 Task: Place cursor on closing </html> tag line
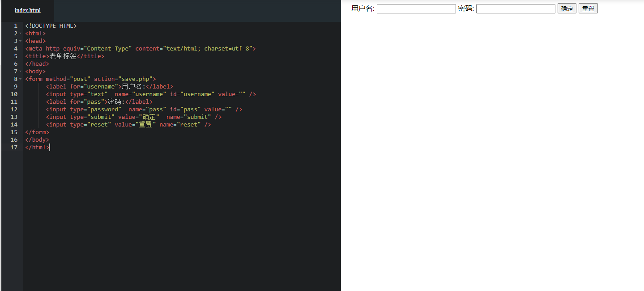click(37, 148)
